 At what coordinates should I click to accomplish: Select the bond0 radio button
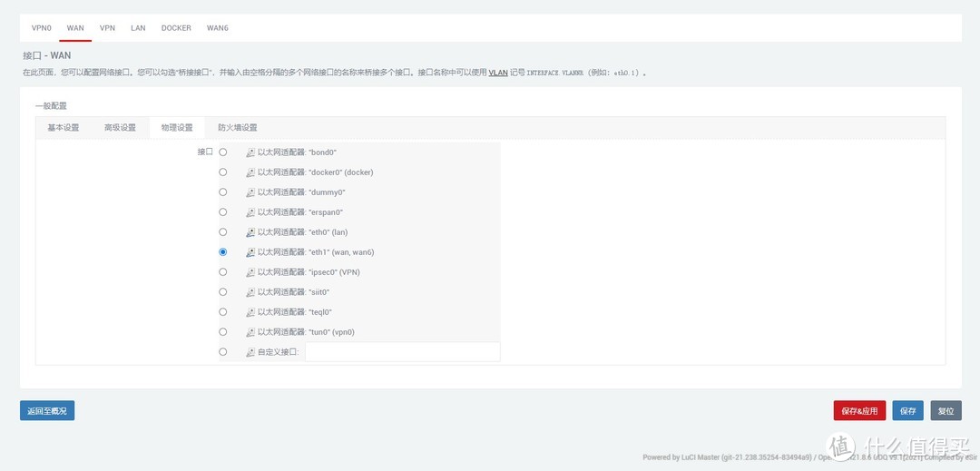pyautogui.click(x=223, y=152)
